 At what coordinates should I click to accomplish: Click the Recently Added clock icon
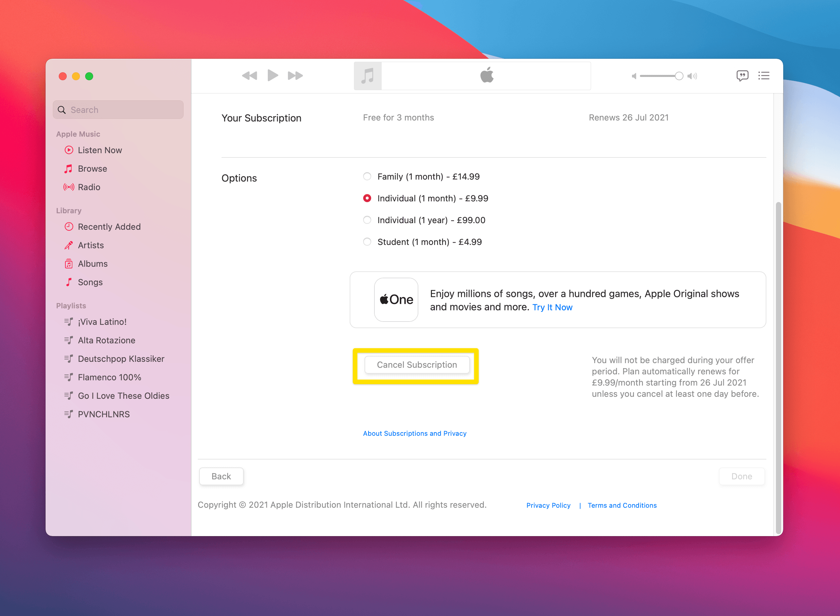point(69,227)
